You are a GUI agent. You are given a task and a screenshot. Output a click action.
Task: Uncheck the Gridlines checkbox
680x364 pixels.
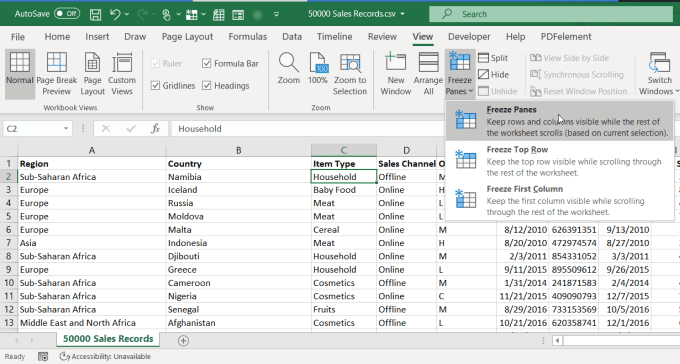click(155, 85)
